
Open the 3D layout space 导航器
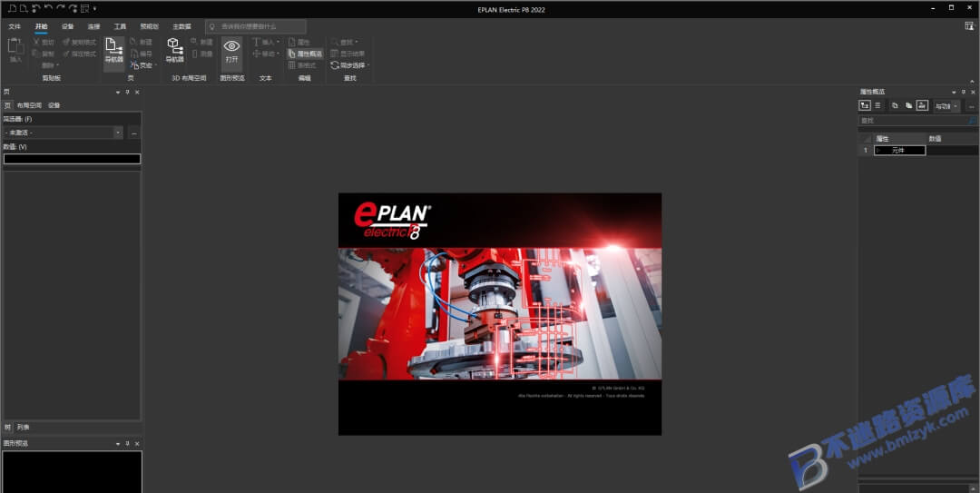174,50
